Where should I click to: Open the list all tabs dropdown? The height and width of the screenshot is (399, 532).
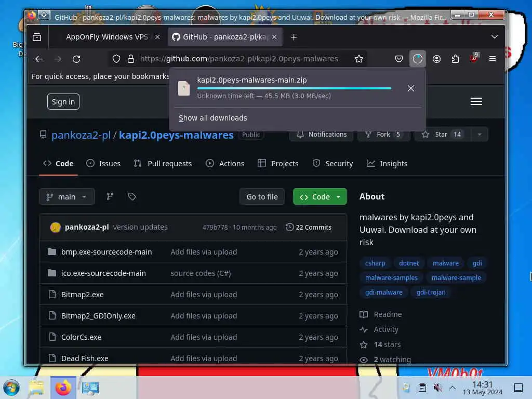[495, 37]
